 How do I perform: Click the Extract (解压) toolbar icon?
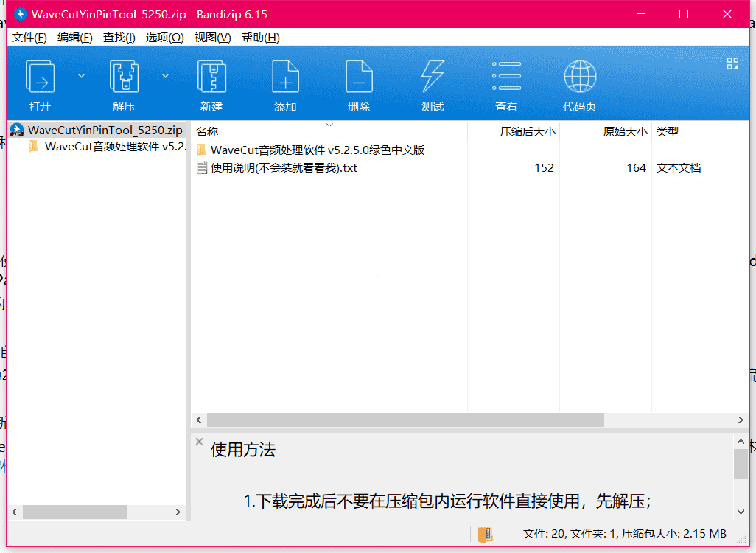pos(124,76)
